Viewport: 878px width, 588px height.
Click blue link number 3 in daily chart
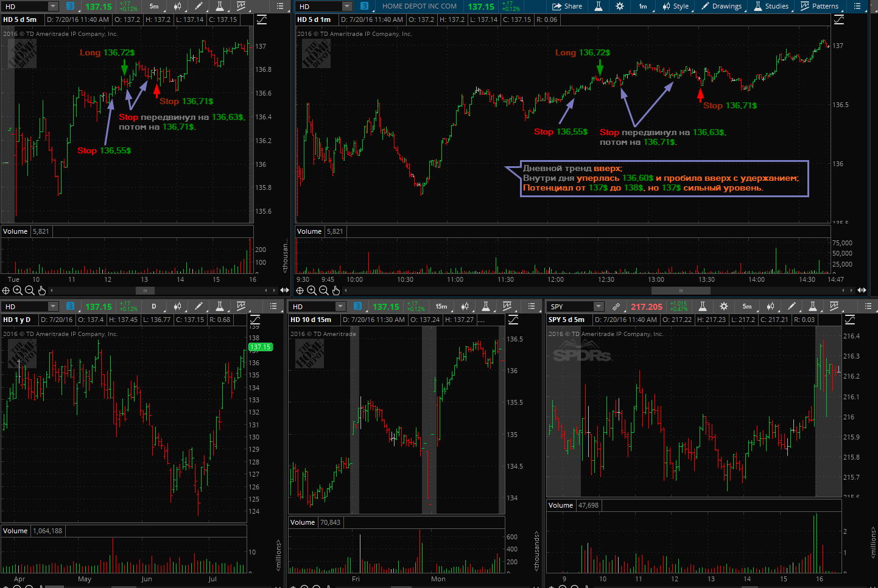(71, 306)
